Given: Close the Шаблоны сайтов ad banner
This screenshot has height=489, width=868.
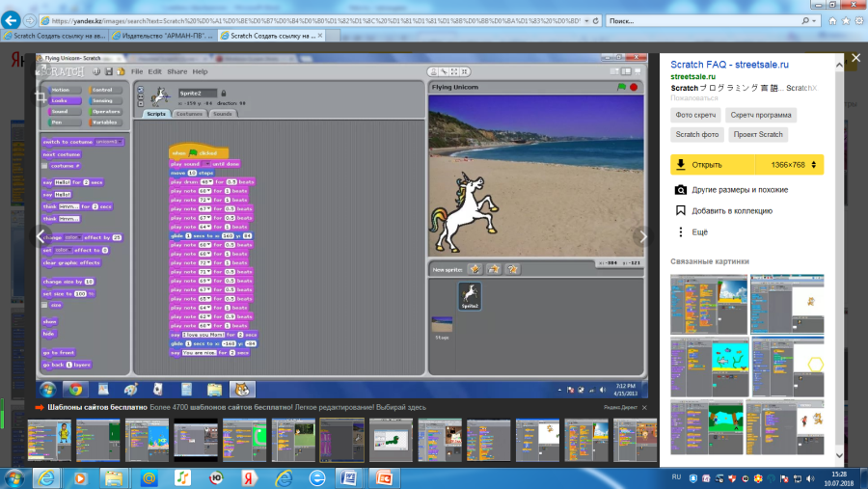Looking at the screenshot, I should pyautogui.click(x=644, y=408).
